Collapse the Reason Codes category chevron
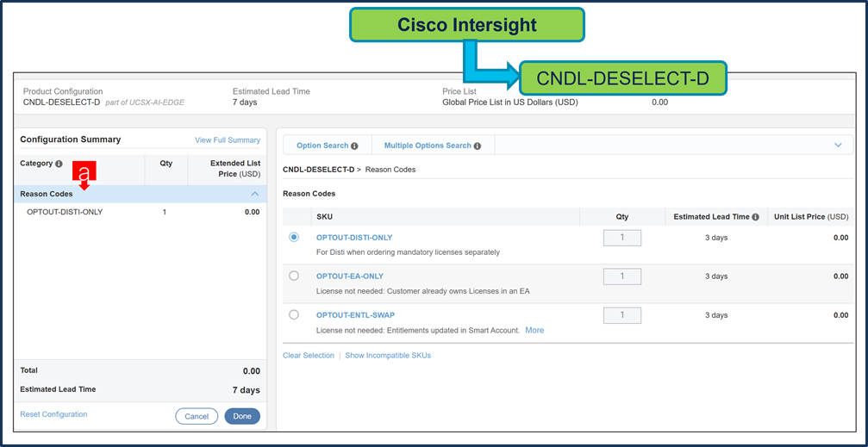868x447 pixels. coord(254,194)
